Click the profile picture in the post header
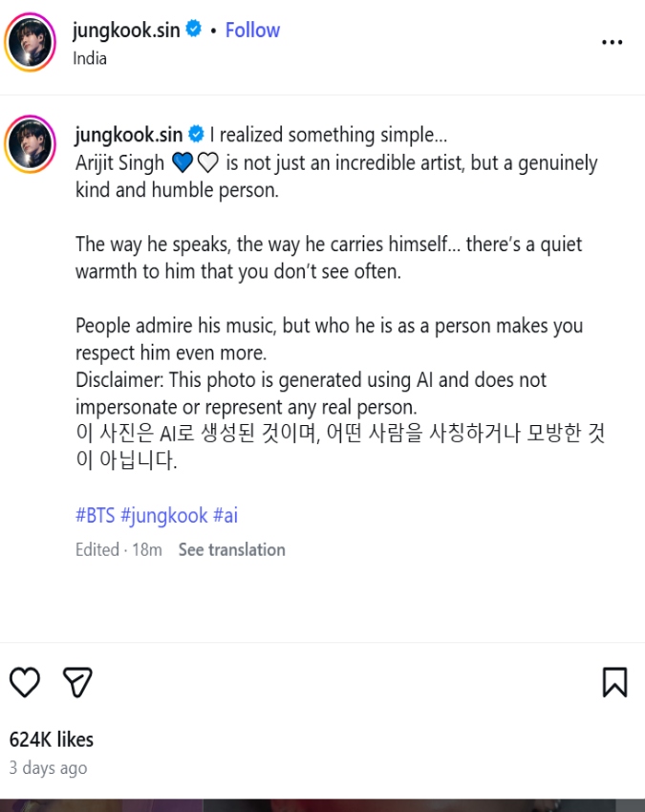Viewport: 645px width, 812px height. coord(32,43)
